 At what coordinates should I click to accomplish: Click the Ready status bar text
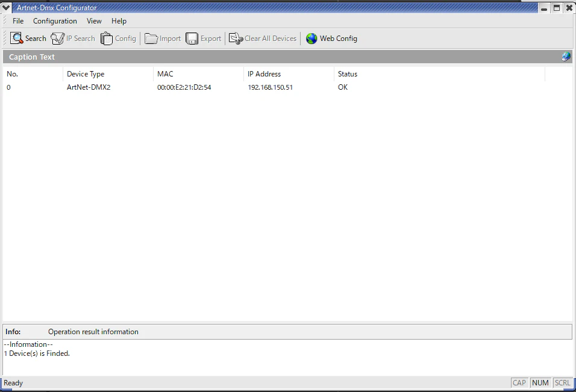tap(13, 383)
